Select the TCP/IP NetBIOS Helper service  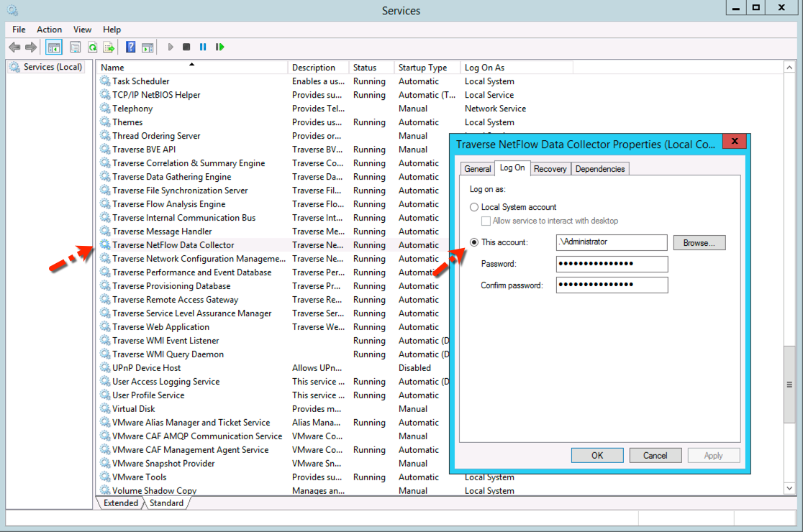[156, 95]
